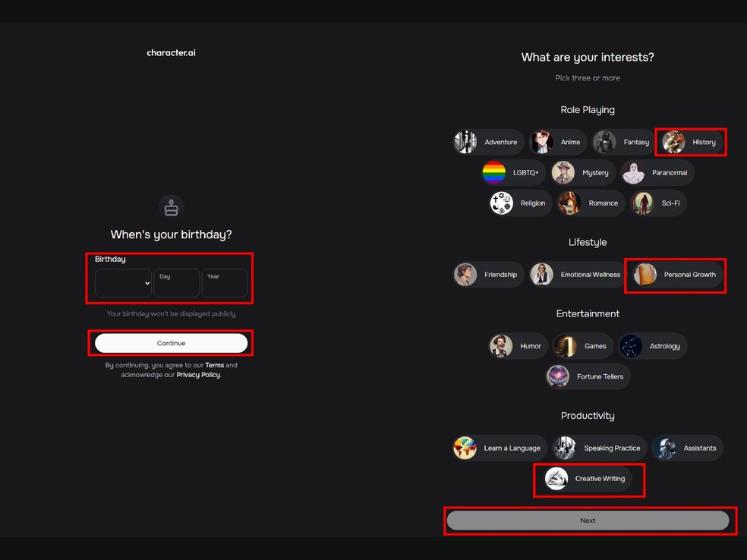Viewport: 747px width, 560px height.
Task: Open the Terms link
Action: (x=214, y=365)
